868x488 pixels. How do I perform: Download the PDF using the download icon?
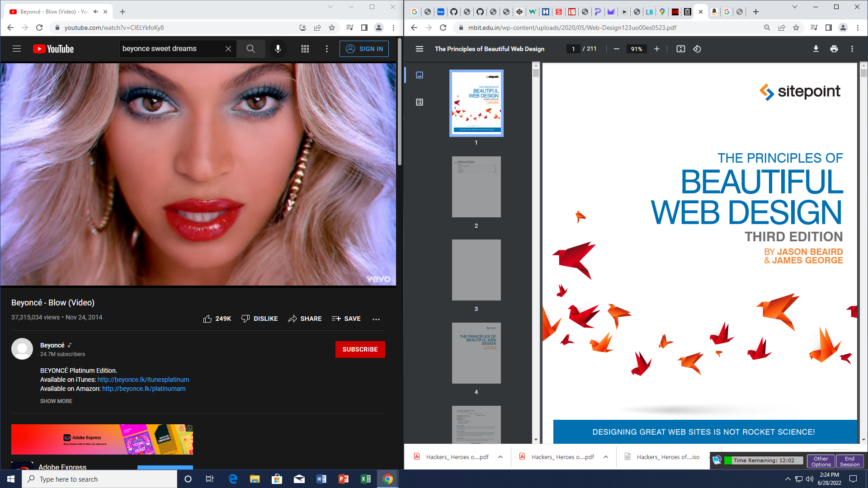[x=816, y=49]
